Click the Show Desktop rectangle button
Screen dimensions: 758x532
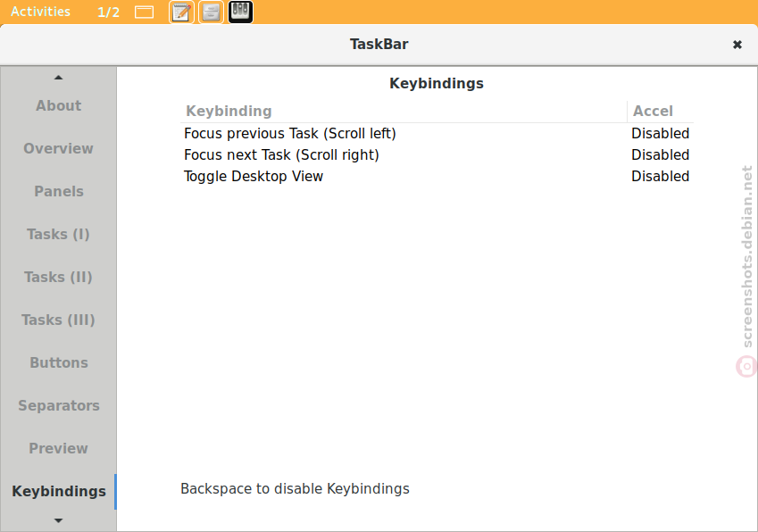pyautogui.click(x=144, y=12)
